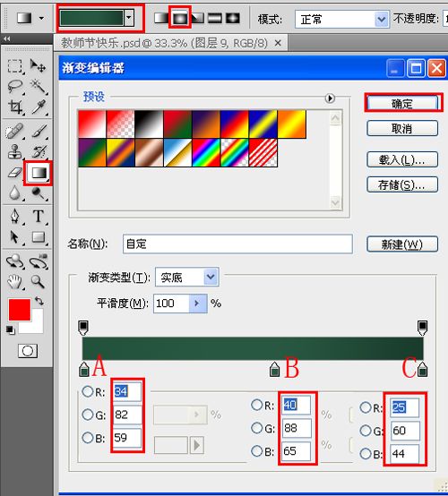This screenshot has height=496, width=448.
Task: Choose linear gradient style
Action: click(161, 18)
